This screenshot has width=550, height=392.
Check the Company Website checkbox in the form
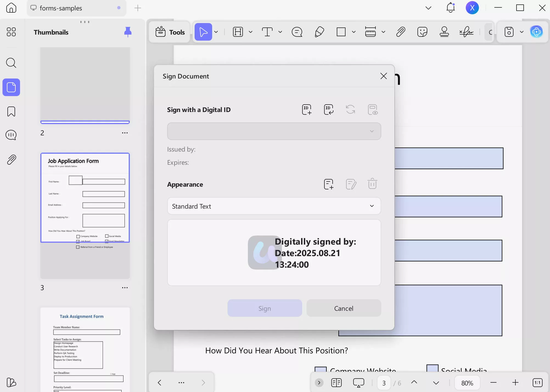(321, 369)
